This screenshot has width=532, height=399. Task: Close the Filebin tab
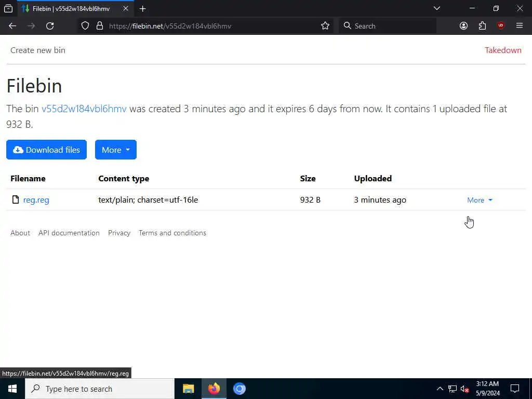[x=126, y=8]
